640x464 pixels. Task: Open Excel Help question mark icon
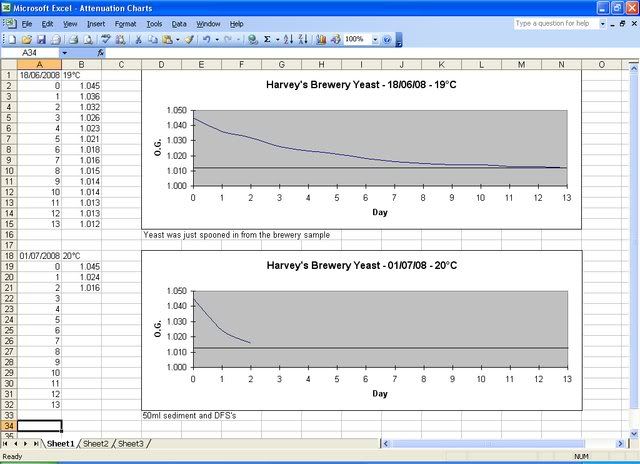click(387, 40)
